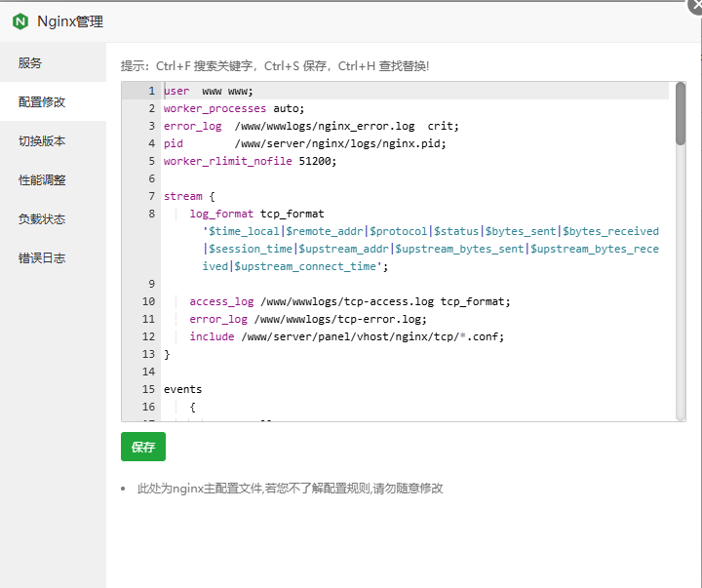Viewport: 702px width, 588px height.
Task: Click the include tcp/*.conf line
Action: click(x=346, y=336)
